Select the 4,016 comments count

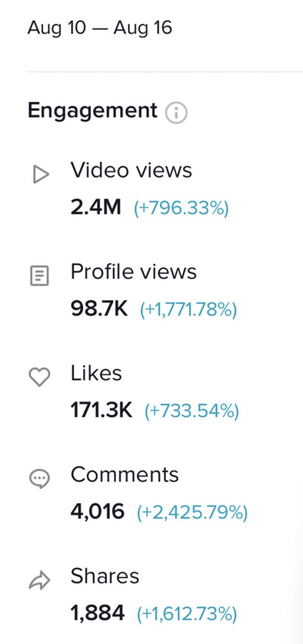[97, 512]
